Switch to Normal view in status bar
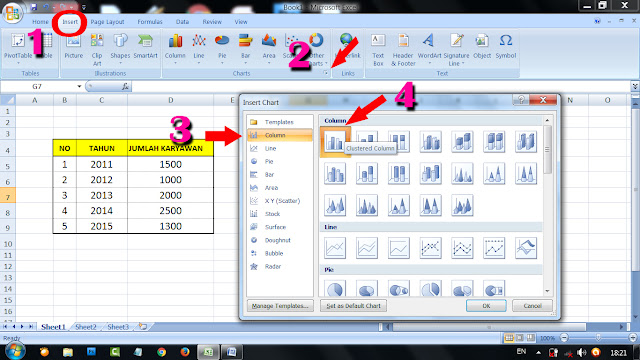640x360 pixels. pyautogui.click(x=509, y=338)
